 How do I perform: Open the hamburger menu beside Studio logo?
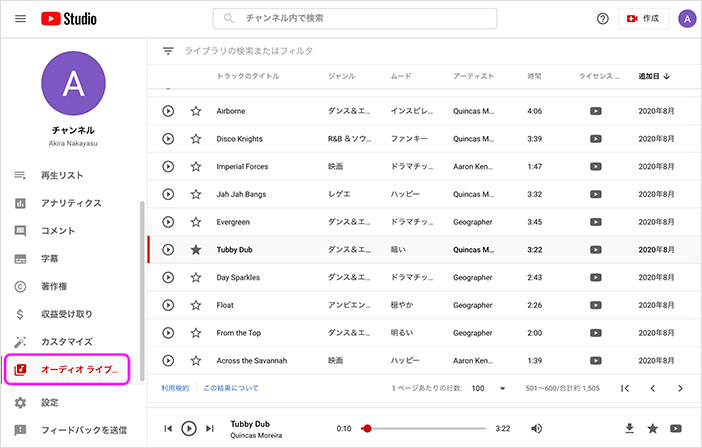coord(20,19)
